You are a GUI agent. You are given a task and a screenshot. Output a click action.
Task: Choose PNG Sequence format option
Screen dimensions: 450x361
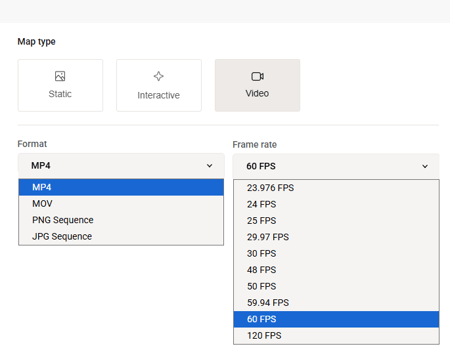coord(121,220)
